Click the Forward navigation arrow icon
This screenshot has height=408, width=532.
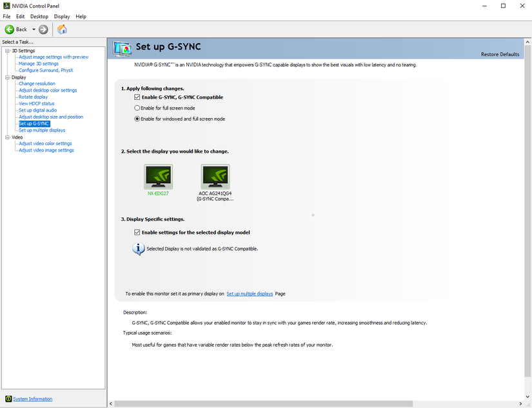(43, 29)
